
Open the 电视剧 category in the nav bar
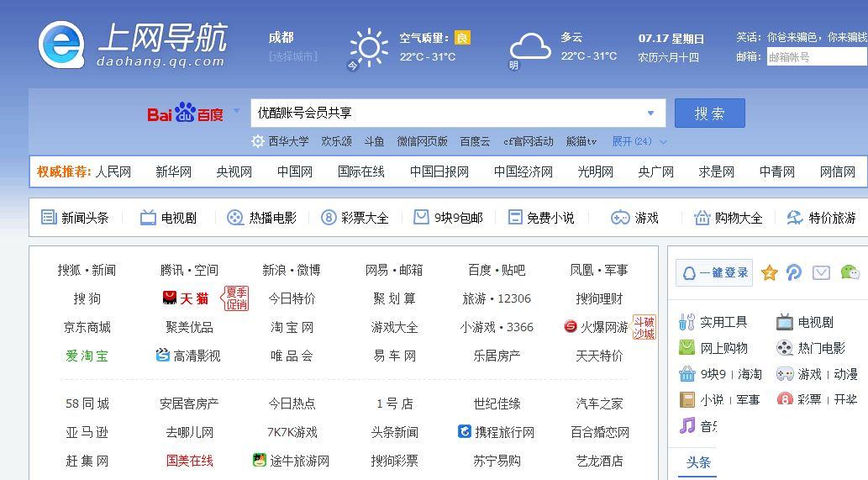tap(168, 218)
